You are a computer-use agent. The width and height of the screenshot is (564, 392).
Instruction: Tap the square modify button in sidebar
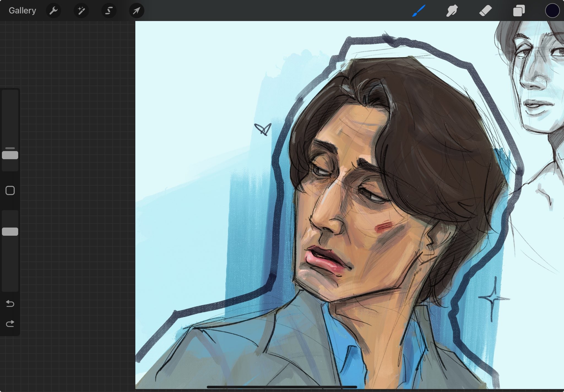10,190
